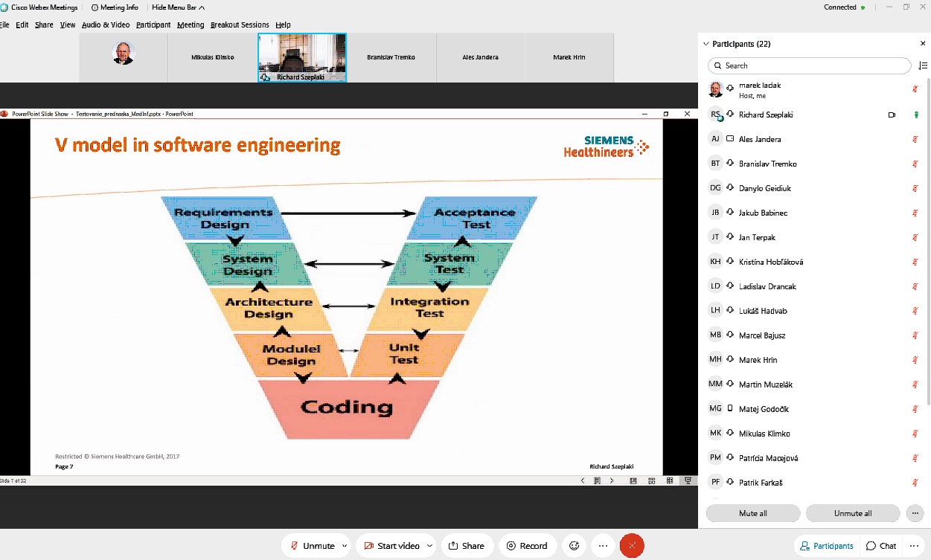Image resolution: width=931 pixels, height=560 pixels.
Task: Collapse the Participants (22) list chevron
Action: [706, 44]
